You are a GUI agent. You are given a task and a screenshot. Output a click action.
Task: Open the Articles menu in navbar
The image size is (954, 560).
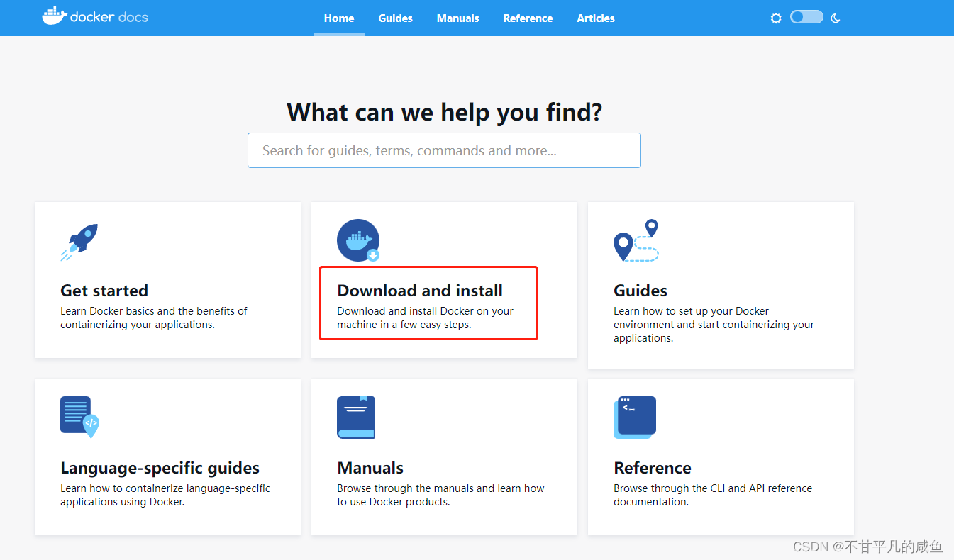click(x=596, y=18)
